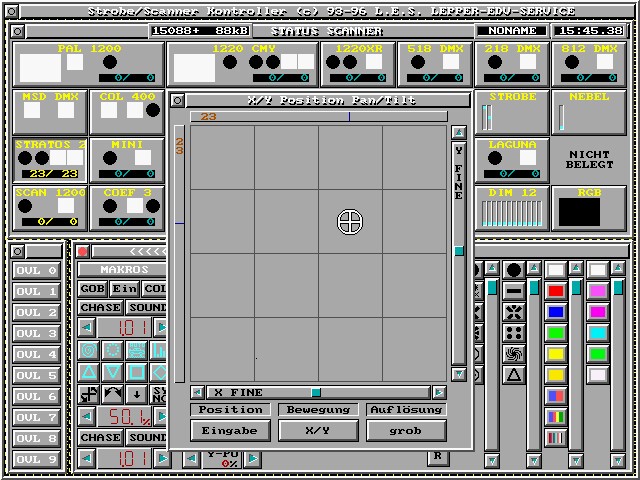Pick the blue and red split swatch
Image resolution: width=640 pixels, height=480 pixels.
[x=556, y=396]
